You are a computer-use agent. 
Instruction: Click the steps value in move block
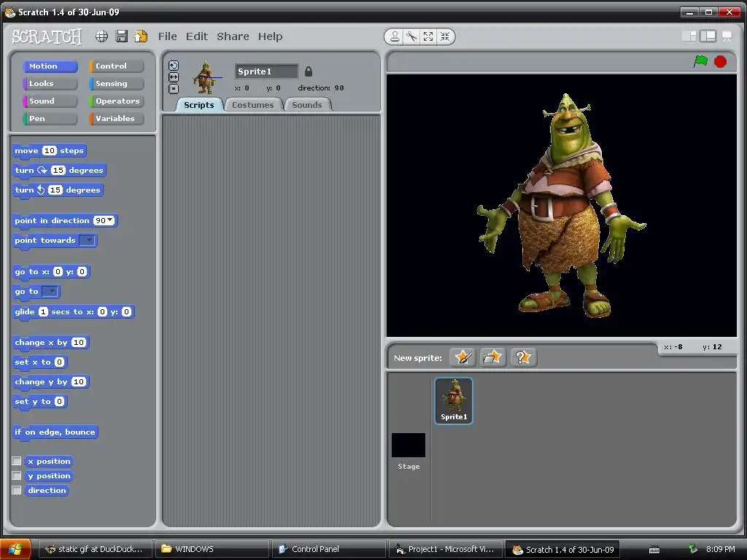pyautogui.click(x=49, y=150)
